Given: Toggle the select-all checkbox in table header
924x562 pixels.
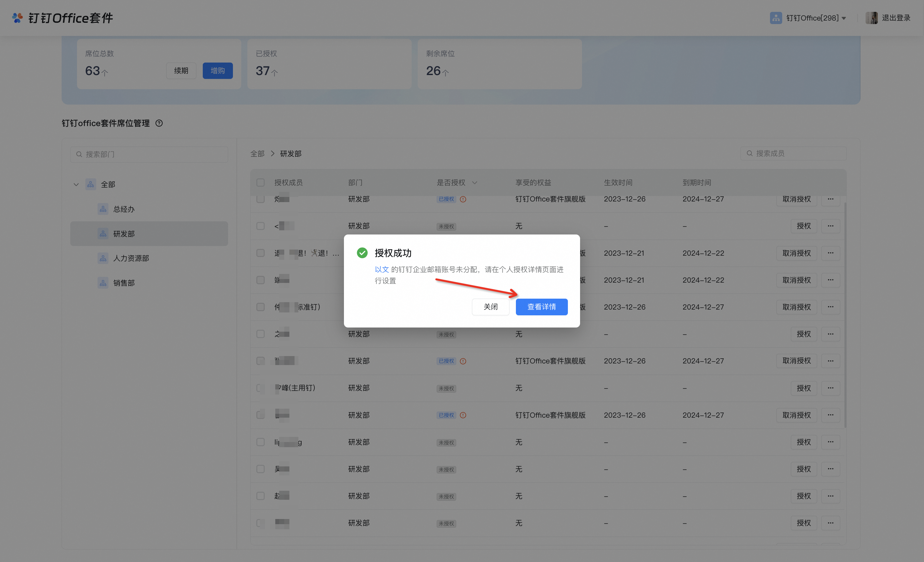Looking at the screenshot, I should pyautogui.click(x=260, y=183).
